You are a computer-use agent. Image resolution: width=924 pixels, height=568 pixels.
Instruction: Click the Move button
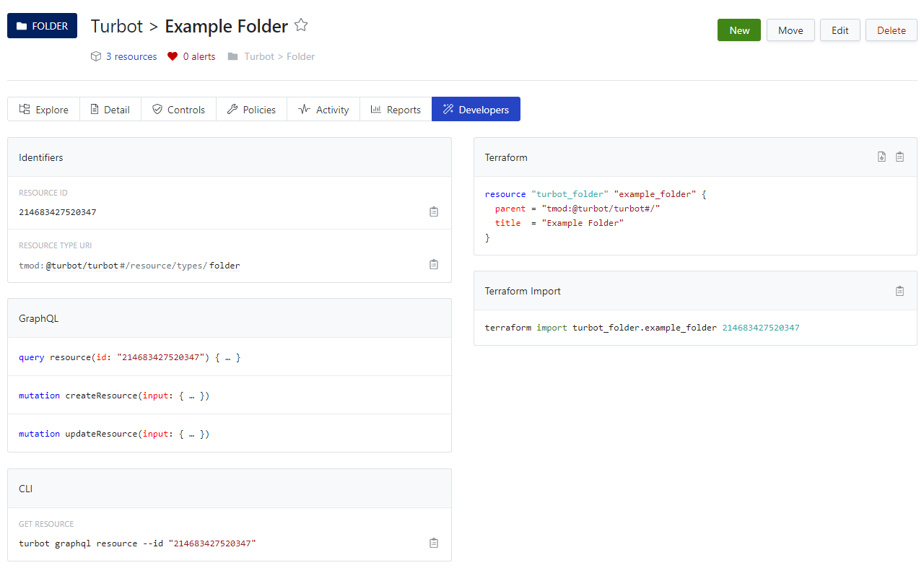(x=790, y=30)
